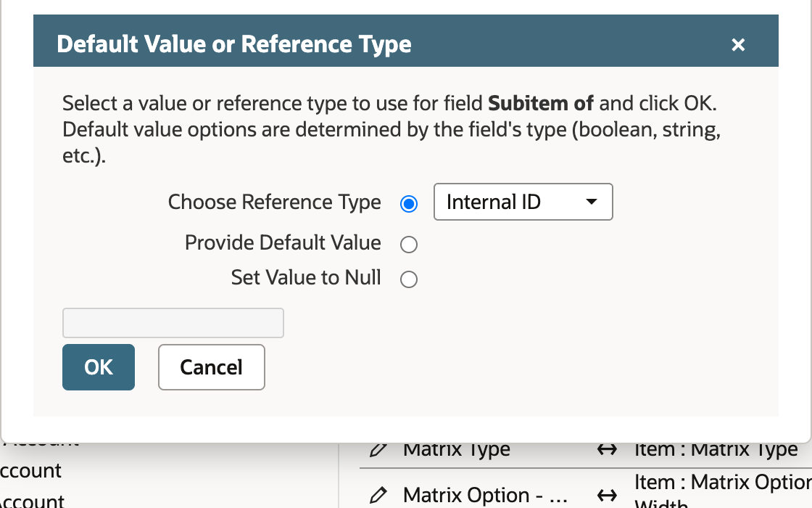The image size is (812, 508).
Task: Click the mapping arrow icon in Matrix Type row
Action: tap(606, 449)
